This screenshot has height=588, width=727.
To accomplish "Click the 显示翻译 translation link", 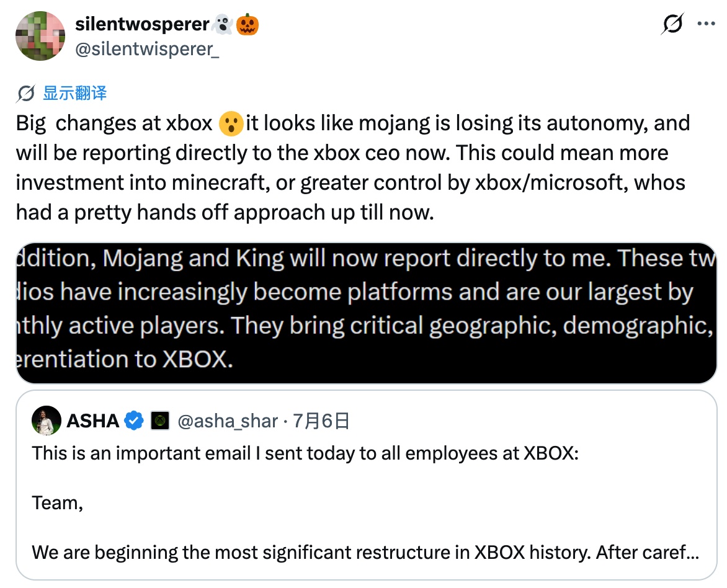I will click(74, 93).
